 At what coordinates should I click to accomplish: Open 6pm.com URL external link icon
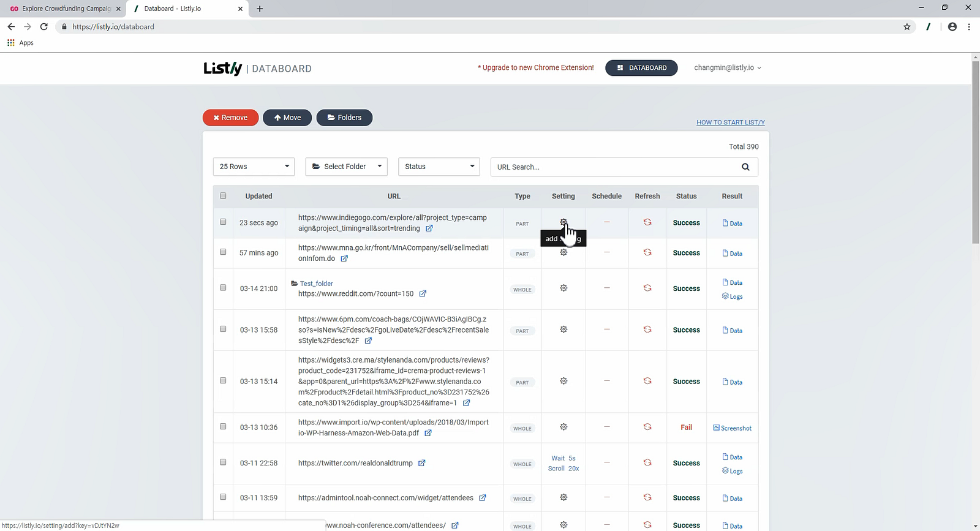click(368, 341)
